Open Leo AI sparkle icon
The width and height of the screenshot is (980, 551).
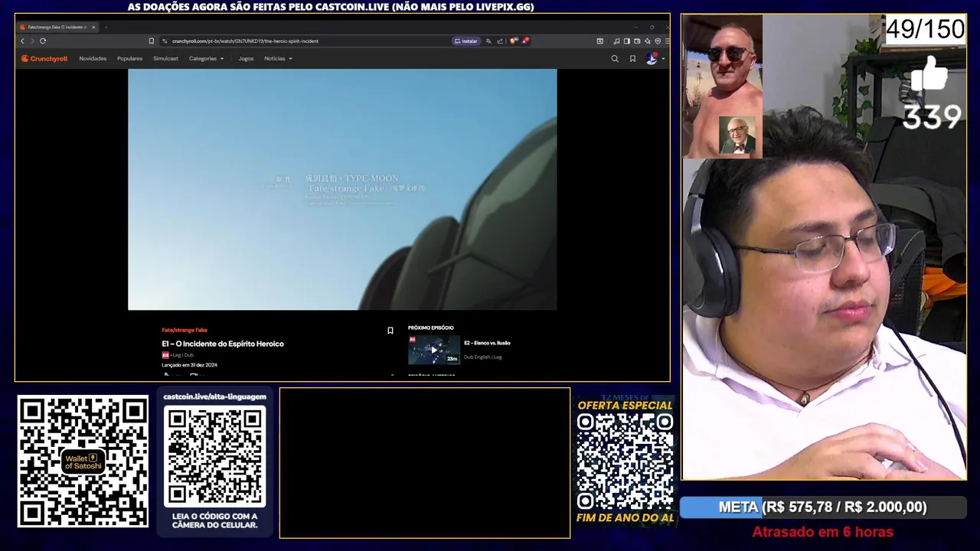coord(648,41)
